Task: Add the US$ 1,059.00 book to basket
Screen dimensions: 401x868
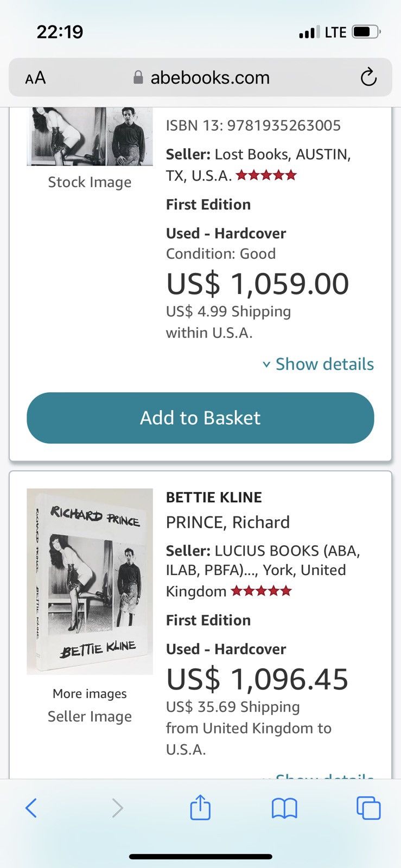Action: coord(200,418)
